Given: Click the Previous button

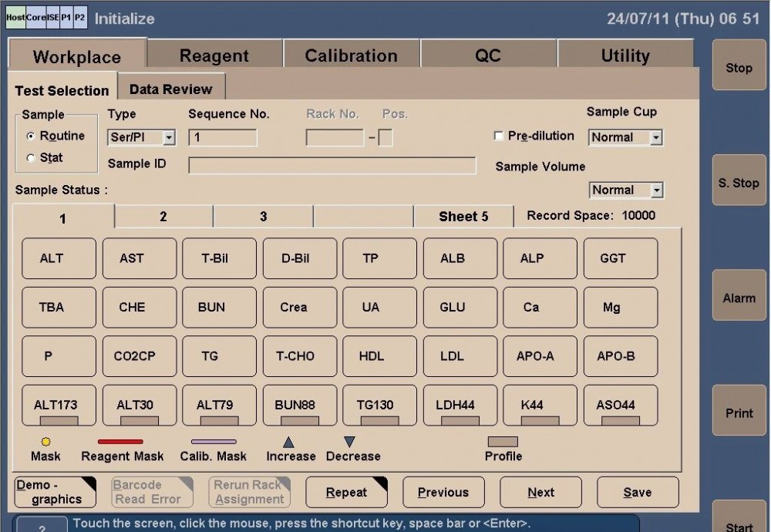Looking at the screenshot, I should [x=443, y=492].
